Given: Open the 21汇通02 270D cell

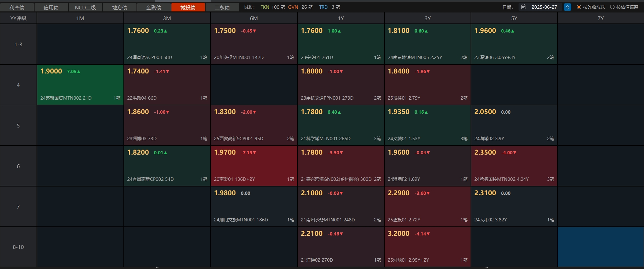Looking at the screenshot, I should click(341, 247).
